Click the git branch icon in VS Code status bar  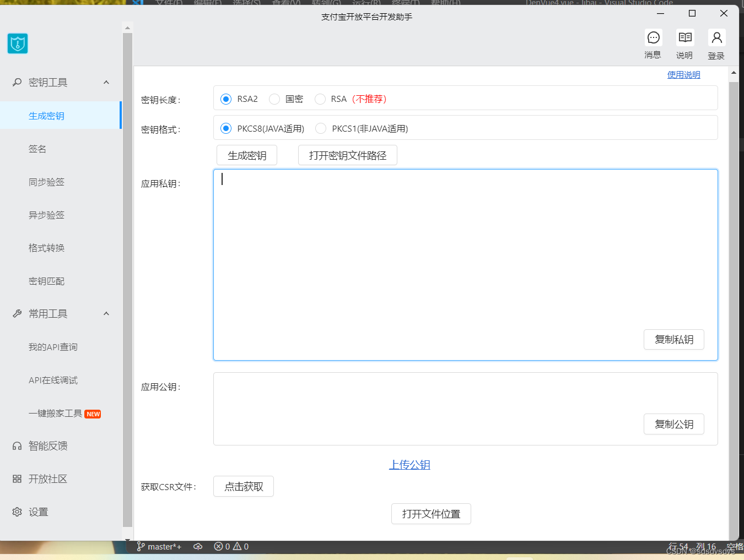pyautogui.click(x=141, y=547)
